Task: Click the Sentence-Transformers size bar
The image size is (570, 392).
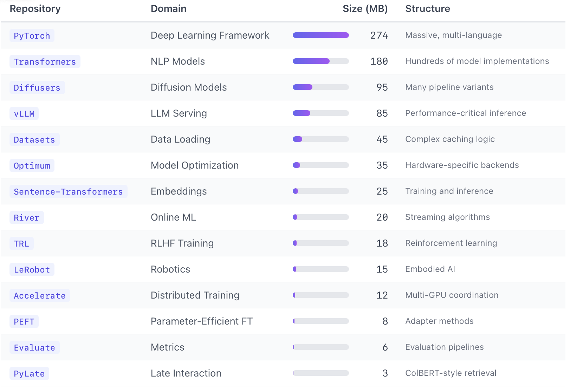Action: tap(321, 191)
